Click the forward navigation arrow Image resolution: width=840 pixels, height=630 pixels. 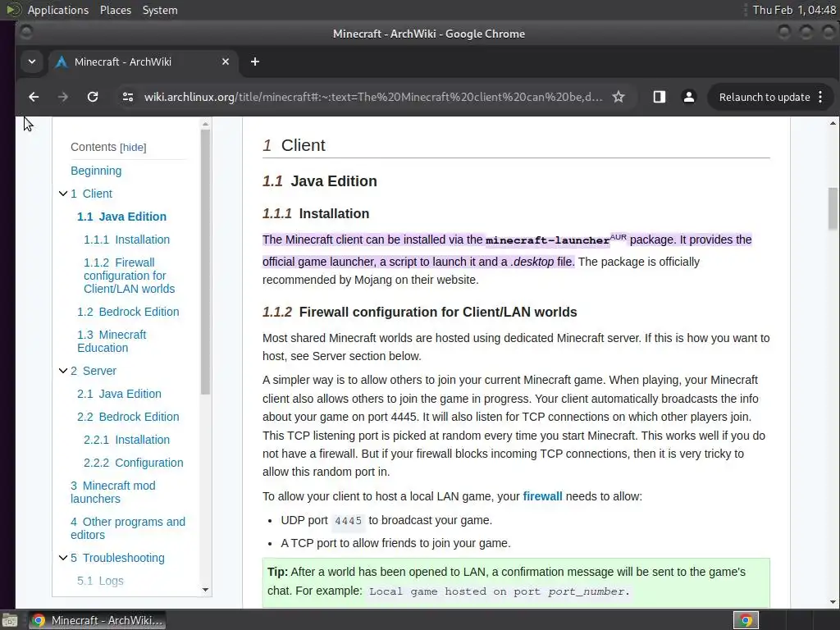coord(62,97)
